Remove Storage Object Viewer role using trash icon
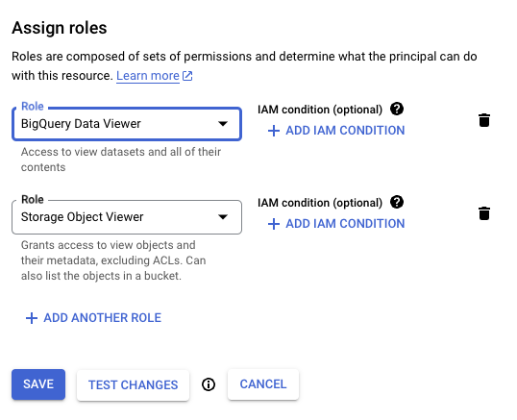Screen dimensions: 517x420 [484, 213]
